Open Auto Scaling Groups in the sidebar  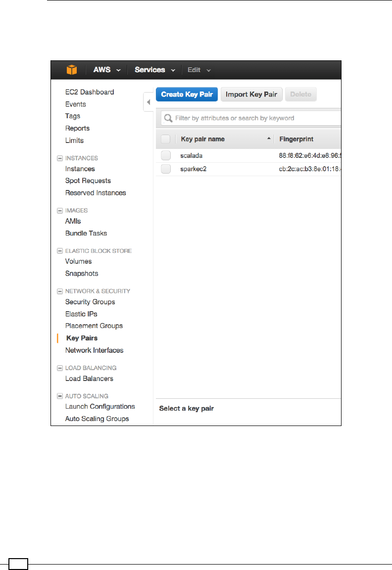click(x=97, y=419)
